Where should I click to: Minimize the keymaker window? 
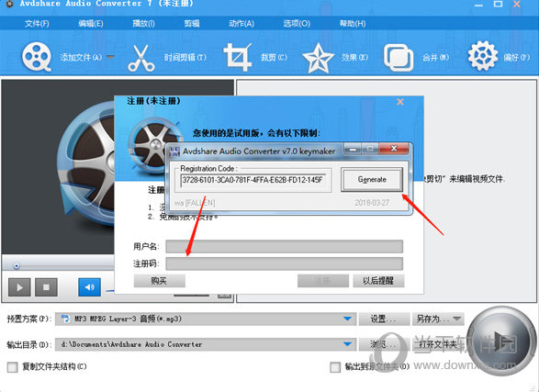(353, 149)
